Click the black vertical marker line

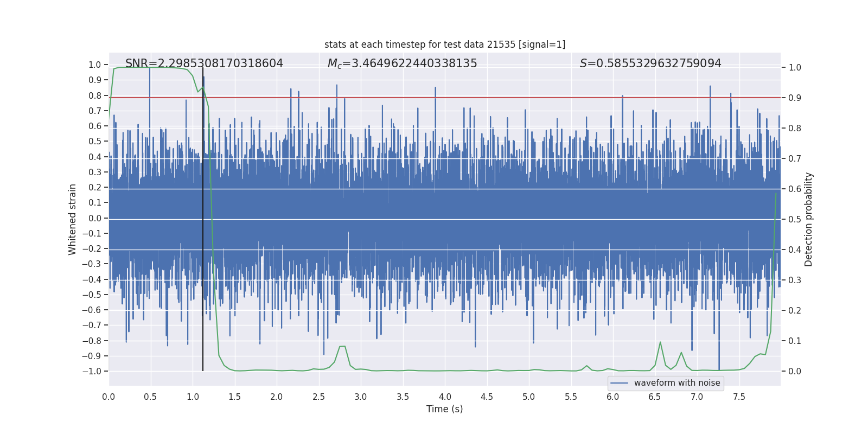pos(203,219)
